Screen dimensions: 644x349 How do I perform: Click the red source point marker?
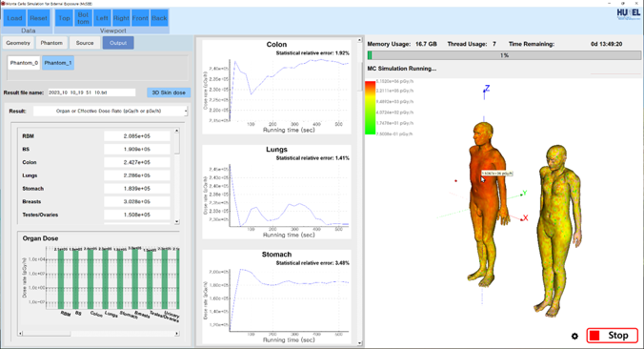[x=456, y=181]
